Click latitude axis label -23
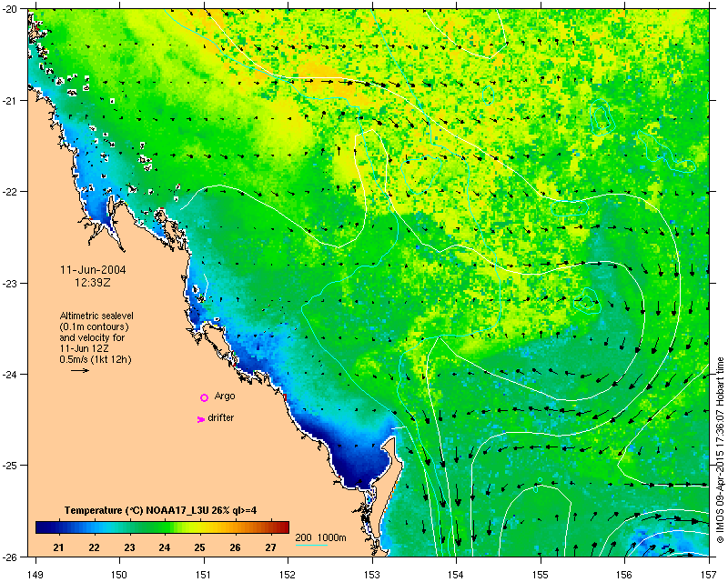The image size is (728, 582). point(10,284)
